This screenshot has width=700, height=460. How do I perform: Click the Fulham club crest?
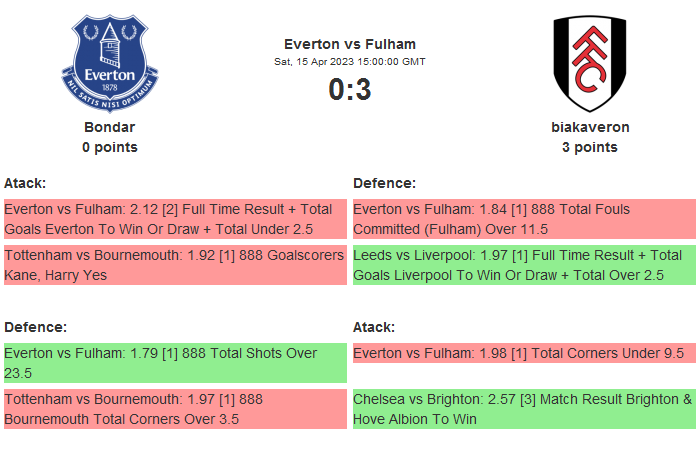click(590, 63)
